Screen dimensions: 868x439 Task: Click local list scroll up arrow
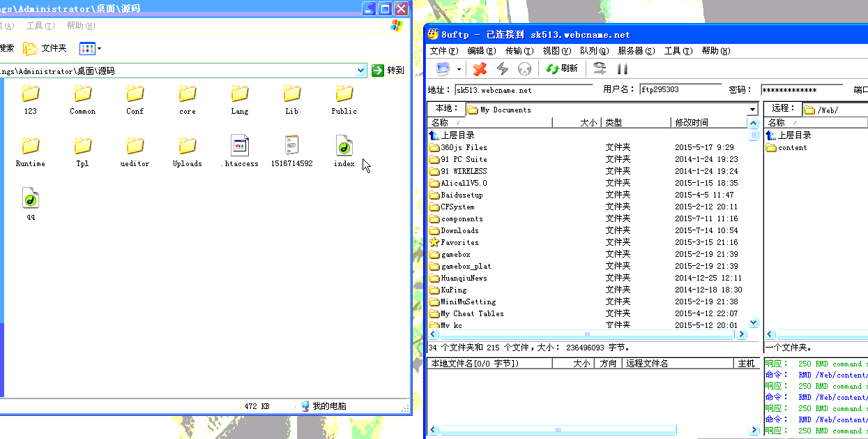pyautogui.click(x=753, y=123)
